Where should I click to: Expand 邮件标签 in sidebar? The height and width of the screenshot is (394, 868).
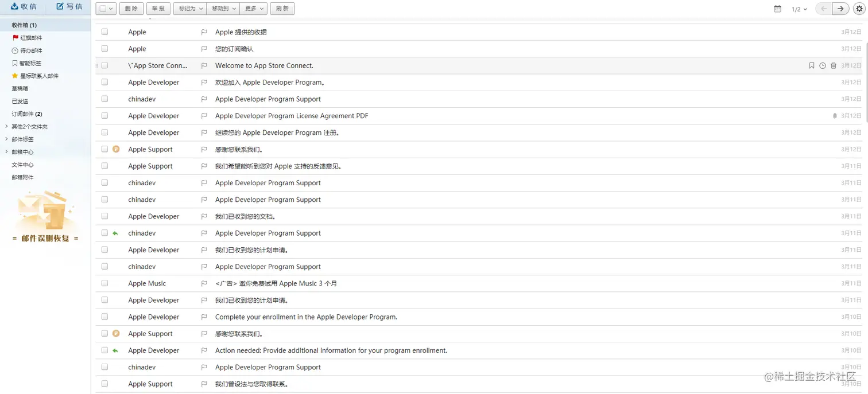pyautogui.click(x=7, y=139)
